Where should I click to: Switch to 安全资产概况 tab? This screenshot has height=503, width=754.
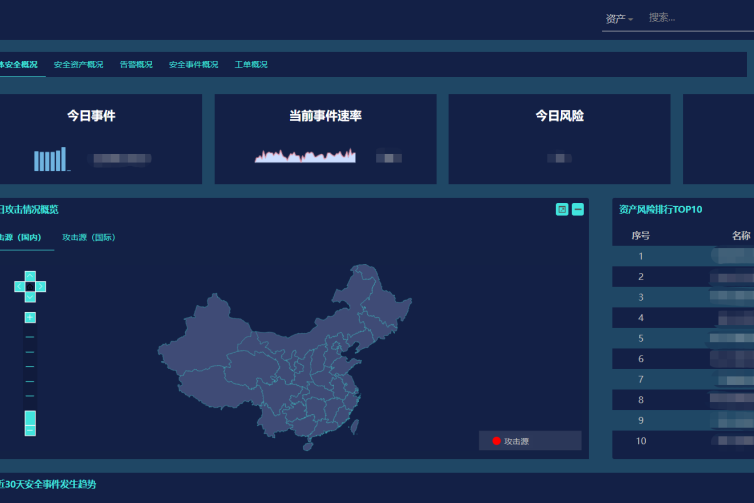[78, 65]
